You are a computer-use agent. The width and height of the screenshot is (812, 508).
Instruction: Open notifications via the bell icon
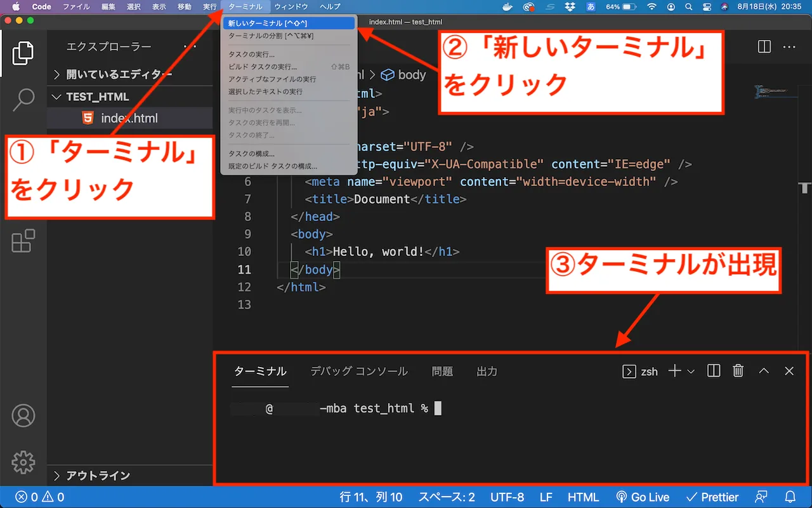click(789, 497)
